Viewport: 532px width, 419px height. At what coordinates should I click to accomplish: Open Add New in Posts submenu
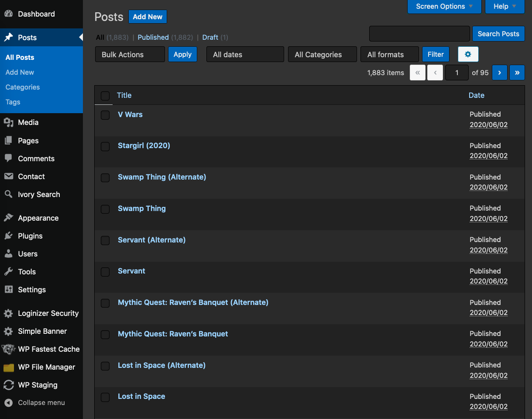pyautogui.click(x=20, y=72)
